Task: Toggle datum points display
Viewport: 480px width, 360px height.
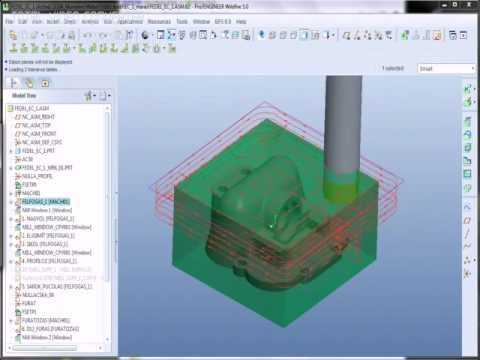Action: coord(368,35)
